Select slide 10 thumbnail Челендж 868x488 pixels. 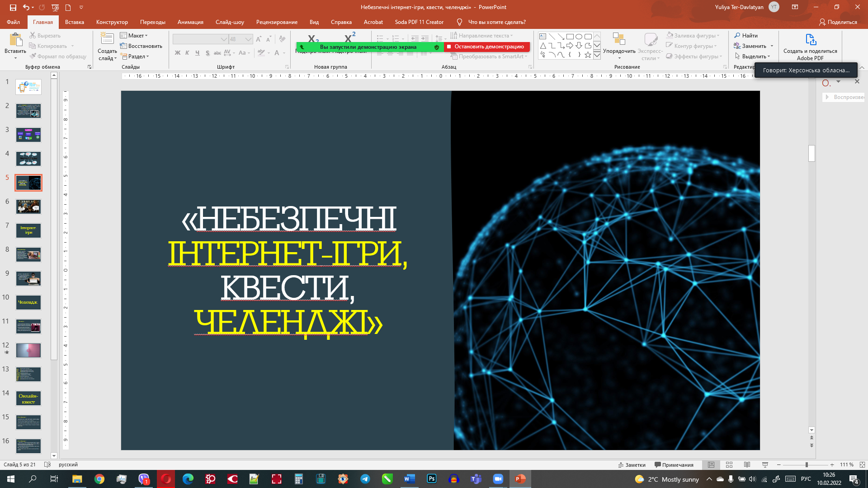coord(28,302)
